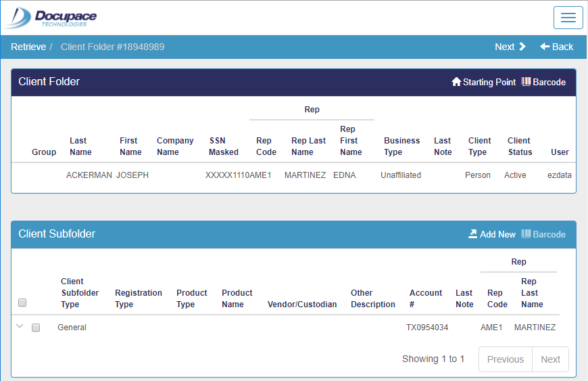This screenshot has height=381, width=588.
Task: Click Vendor/Custodian column header
Action: [302, 305]
